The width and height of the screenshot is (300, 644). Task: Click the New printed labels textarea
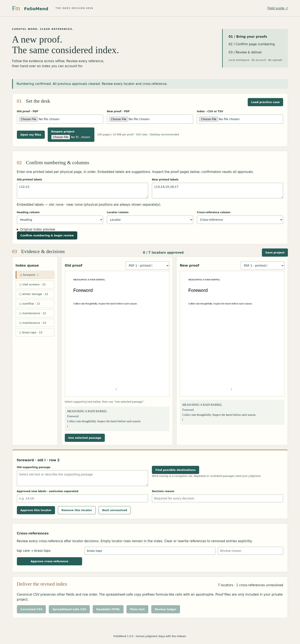[217, 190]
